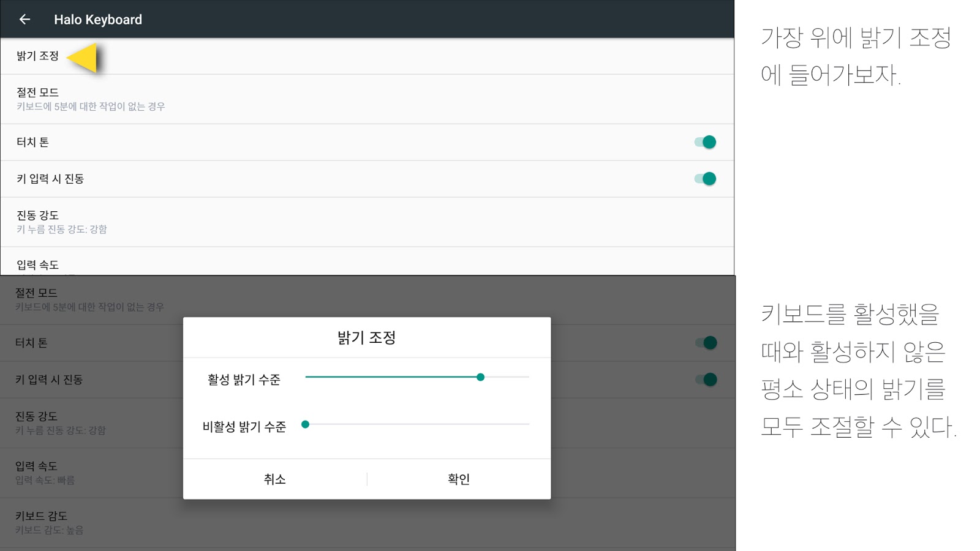Screen dimensions: 980x551
Task: Click 취소 to cancel the brightness dialog
Action: (x=275, y=479)
